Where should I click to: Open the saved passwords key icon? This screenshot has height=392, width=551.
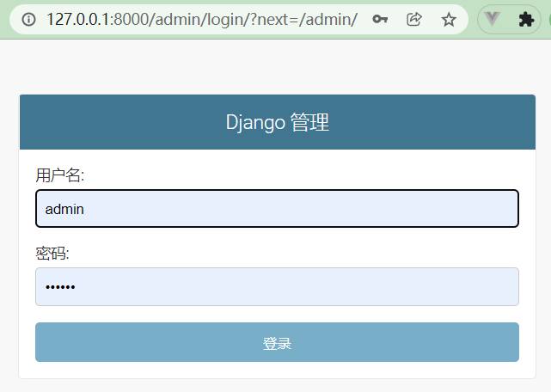pyautogui.click(x=380, y=19)
